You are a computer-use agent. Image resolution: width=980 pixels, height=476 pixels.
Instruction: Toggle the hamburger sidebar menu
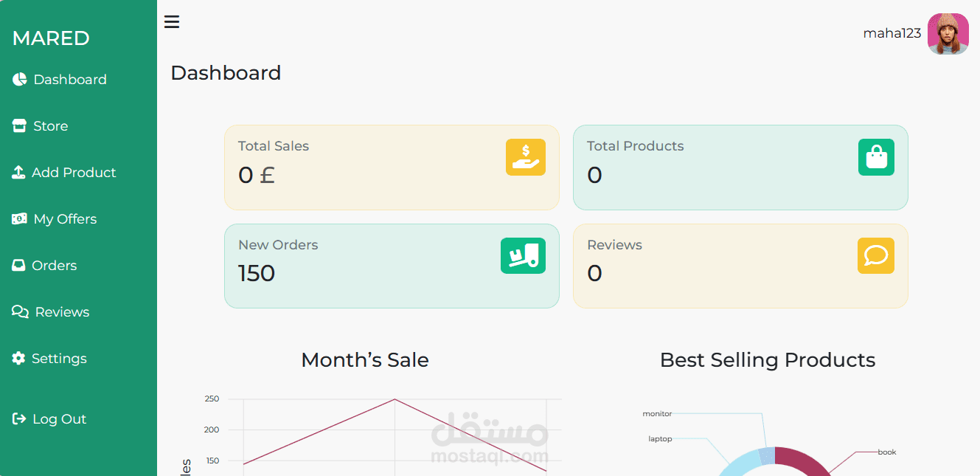click(172, 22)
